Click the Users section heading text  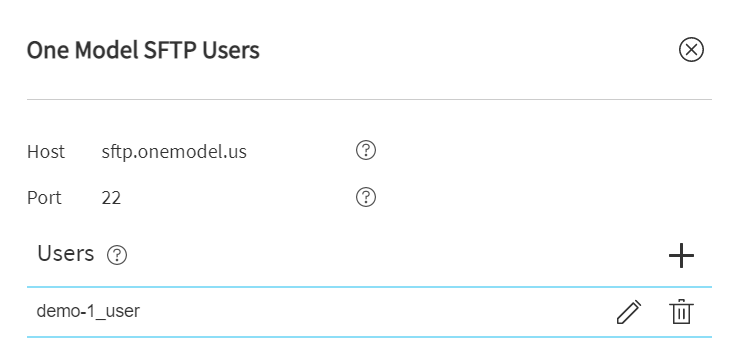(x=66, y=254)
